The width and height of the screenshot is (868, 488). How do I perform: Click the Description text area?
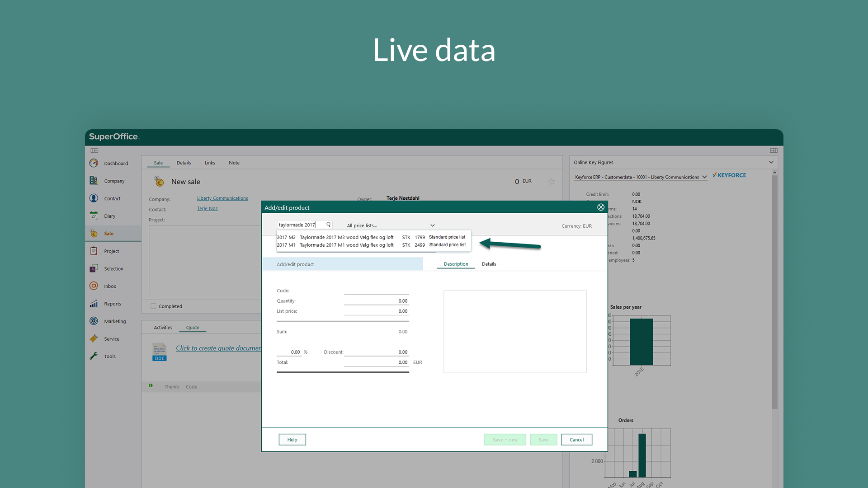(515, 332)
